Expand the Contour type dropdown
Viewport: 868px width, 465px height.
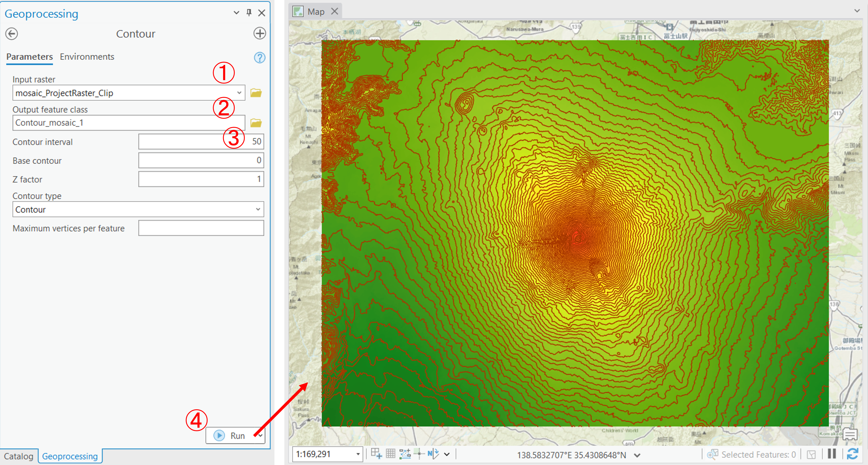pos(258,209)
